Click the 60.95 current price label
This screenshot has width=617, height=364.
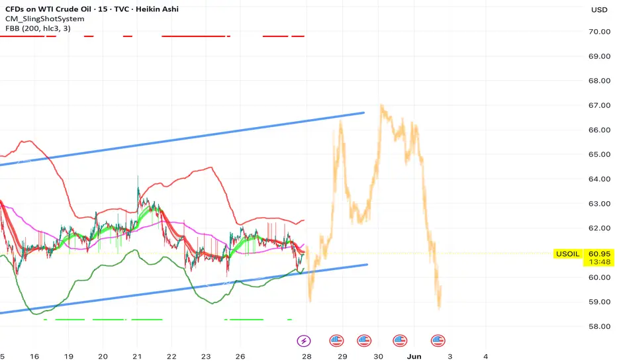(599, 254)
